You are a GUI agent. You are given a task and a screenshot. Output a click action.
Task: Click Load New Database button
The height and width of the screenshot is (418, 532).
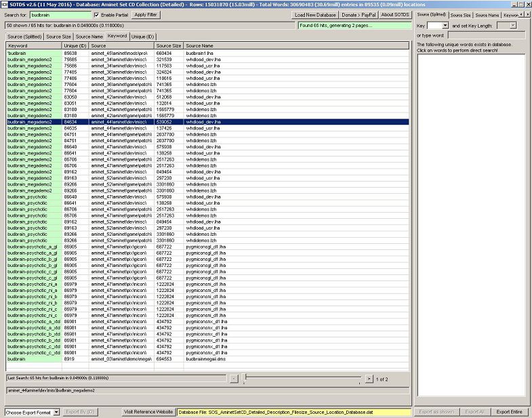(x=315, y=14)
